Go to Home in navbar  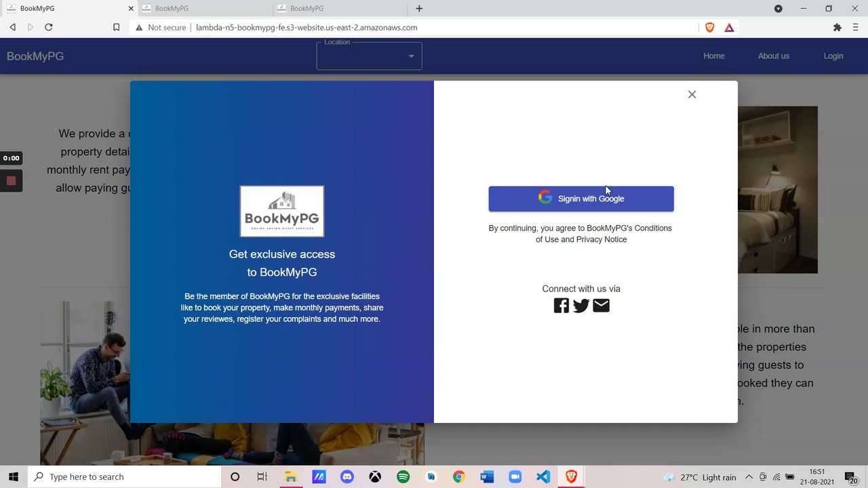pos(714,56)
